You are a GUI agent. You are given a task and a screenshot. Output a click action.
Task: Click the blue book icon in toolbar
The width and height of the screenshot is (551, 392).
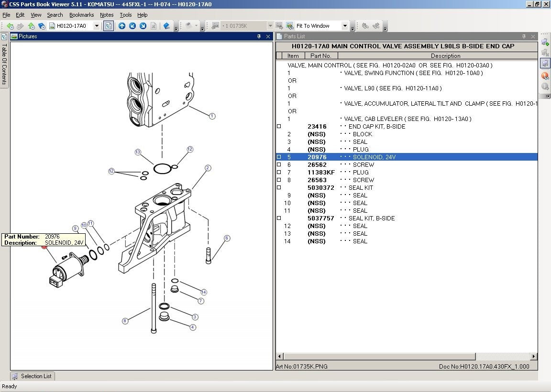tap(166, 26)
